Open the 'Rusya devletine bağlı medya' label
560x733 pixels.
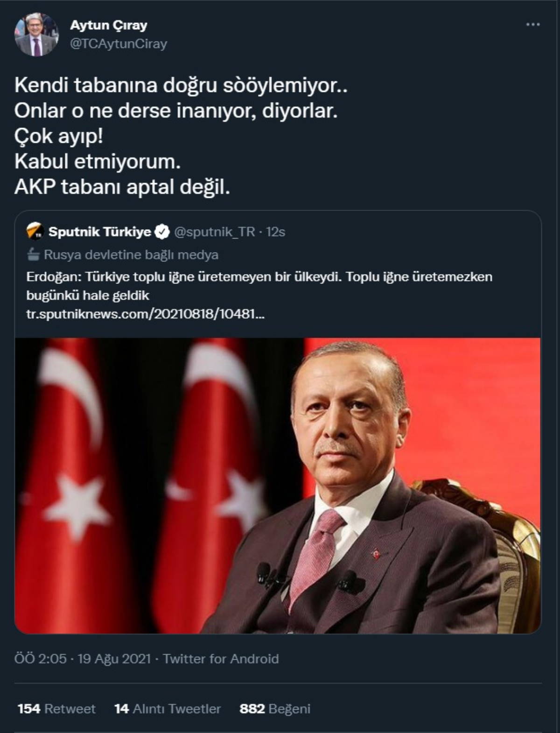click(x=131, y=254)
